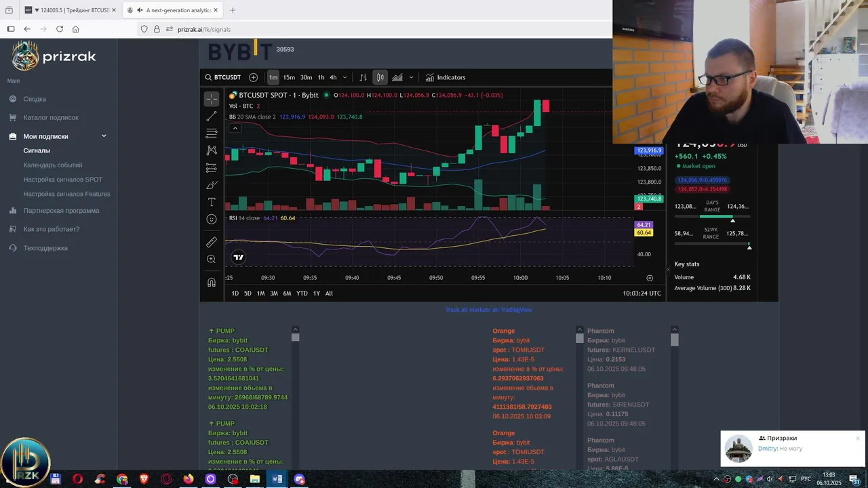
Task: Open Сигналы submenu item
Action: click(x=37, y=150)
